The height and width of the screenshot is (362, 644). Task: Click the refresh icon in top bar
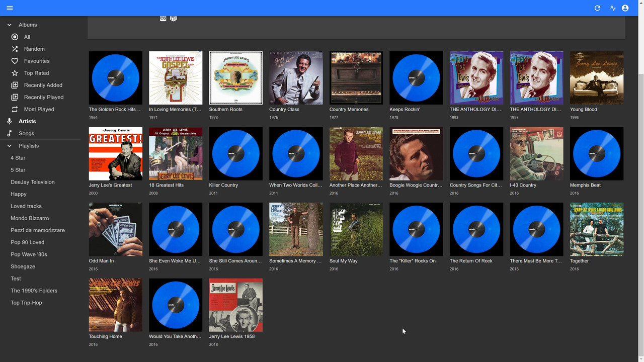coord(597,8)
